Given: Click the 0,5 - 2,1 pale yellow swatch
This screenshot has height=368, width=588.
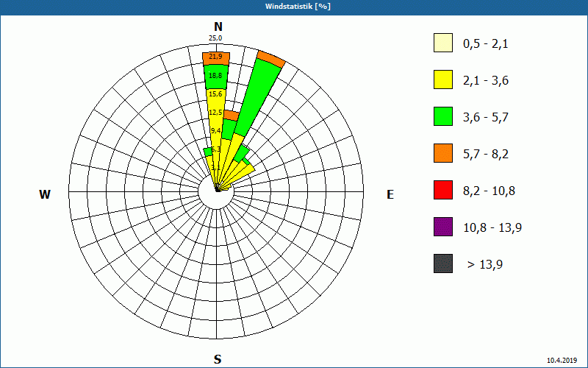Looking at the screenshot, I should pos(443,43).
